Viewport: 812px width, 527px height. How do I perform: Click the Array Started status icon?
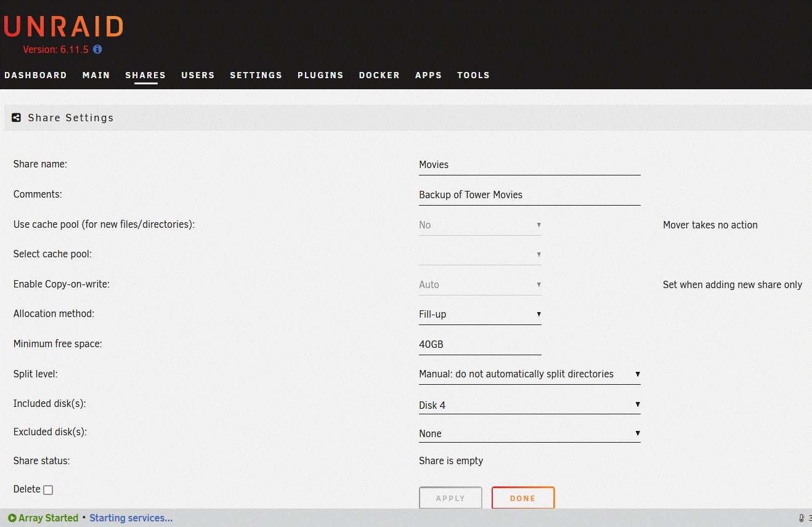tap(12, 518)
